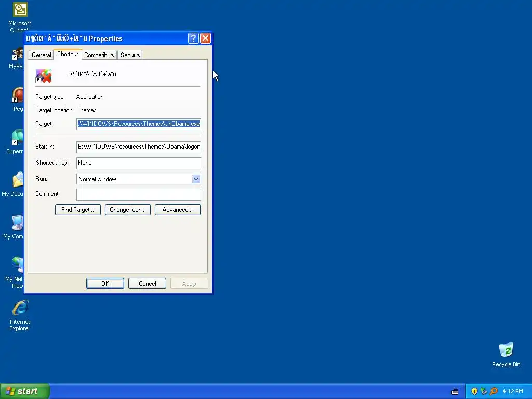
Task: Select the Shortcut tab
Action: (68, 54)
